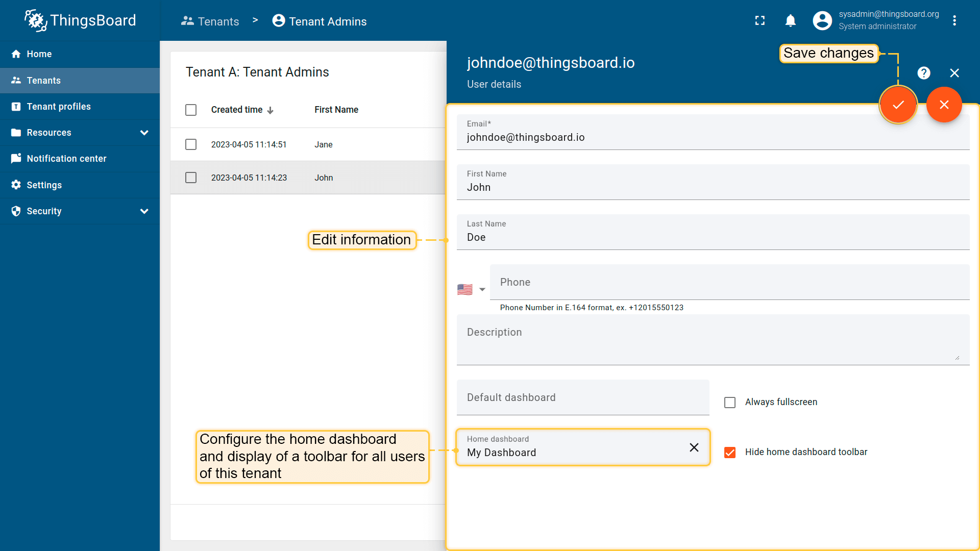Open the notifications bell
This screenshot has width=980, height=551.
coord(790,20)
